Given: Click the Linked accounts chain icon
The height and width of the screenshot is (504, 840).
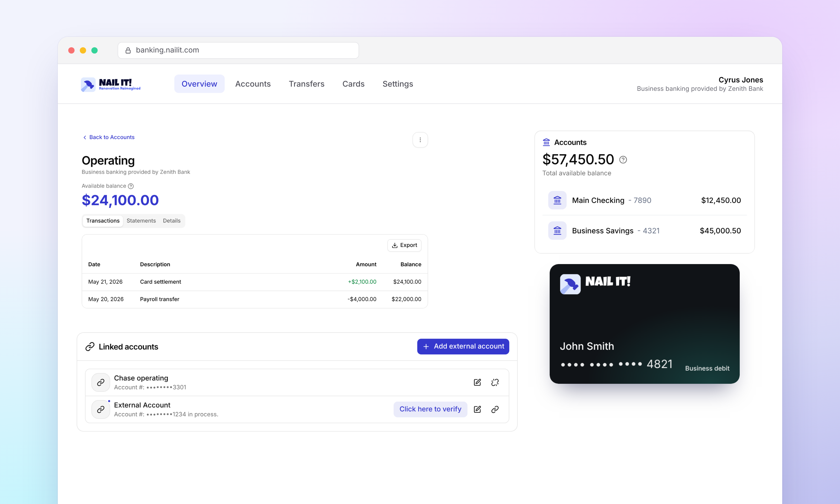Looking at the screenshot, I should click(90, 347).
